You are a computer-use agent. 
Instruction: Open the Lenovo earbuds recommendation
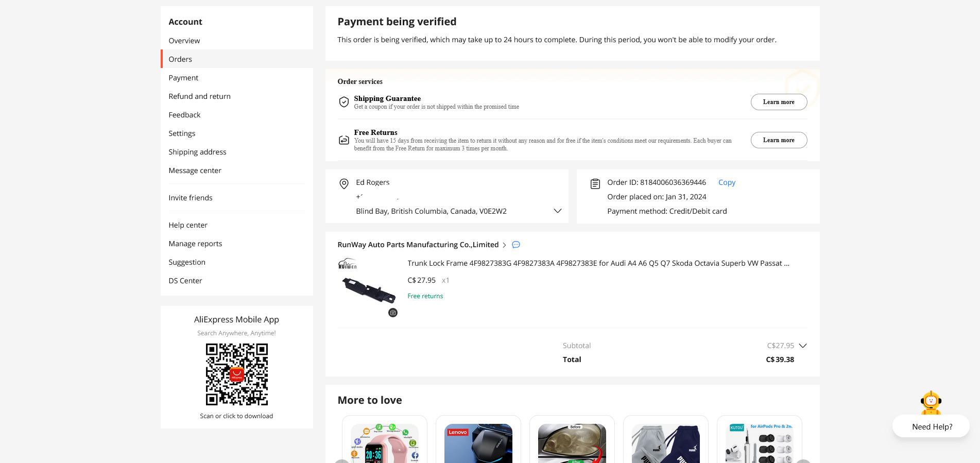[478, 443]
